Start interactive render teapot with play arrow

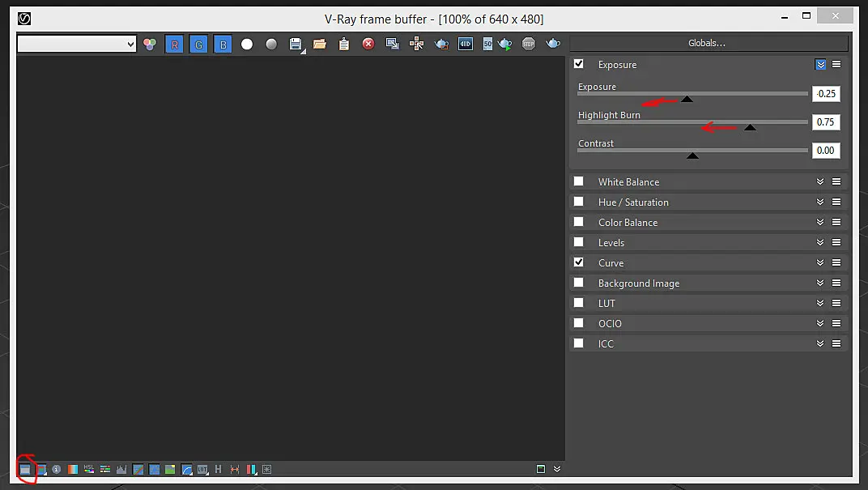(505, 45)
